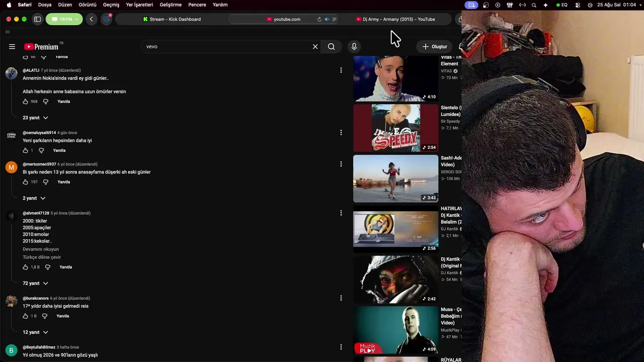Open more options for @BeytullahBilmez comment
Screen dimensions: 644x362
[341, 347]
